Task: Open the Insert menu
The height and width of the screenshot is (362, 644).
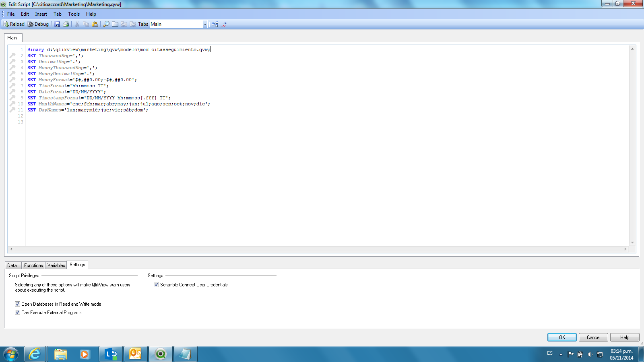Action: (41, 14)
